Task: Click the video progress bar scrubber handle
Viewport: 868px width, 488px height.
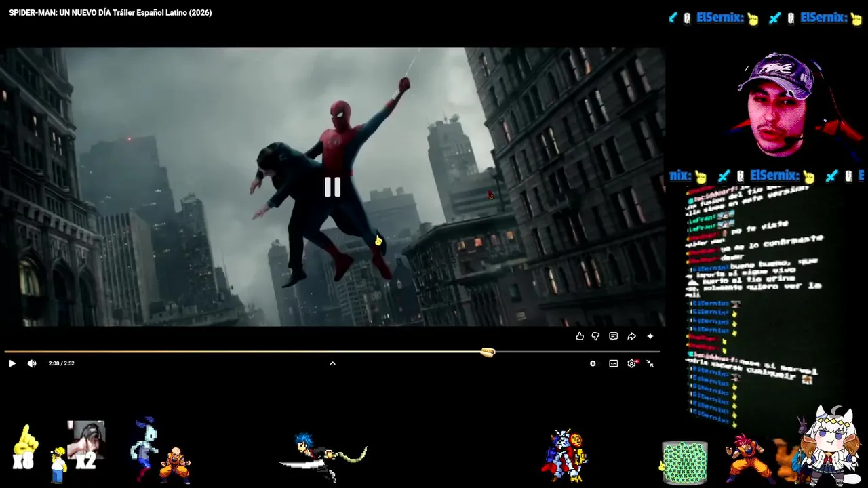Action: coord(488,352)
